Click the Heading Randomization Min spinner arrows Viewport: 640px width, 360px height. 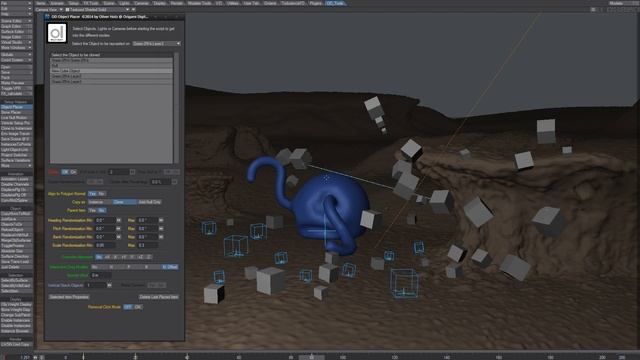119,220
